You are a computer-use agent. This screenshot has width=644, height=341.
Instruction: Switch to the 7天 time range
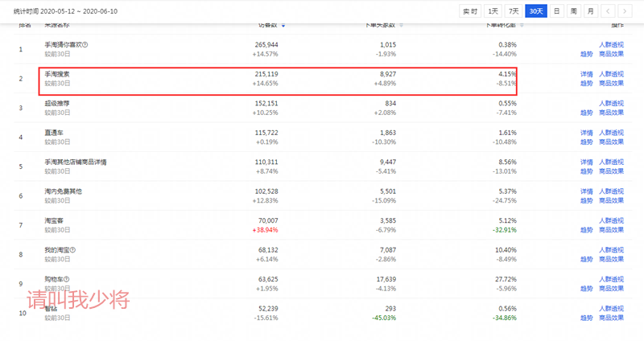click(514, 10)
